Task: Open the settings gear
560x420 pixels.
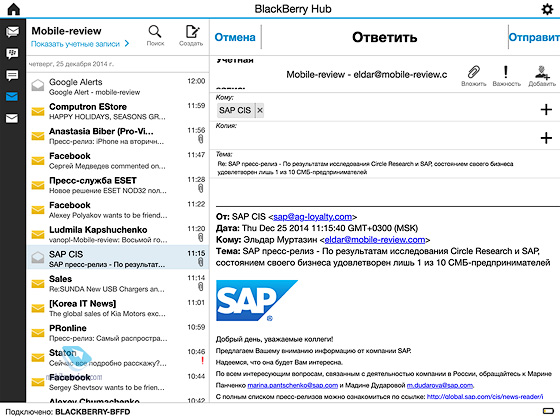Action: tap(547, 9)
